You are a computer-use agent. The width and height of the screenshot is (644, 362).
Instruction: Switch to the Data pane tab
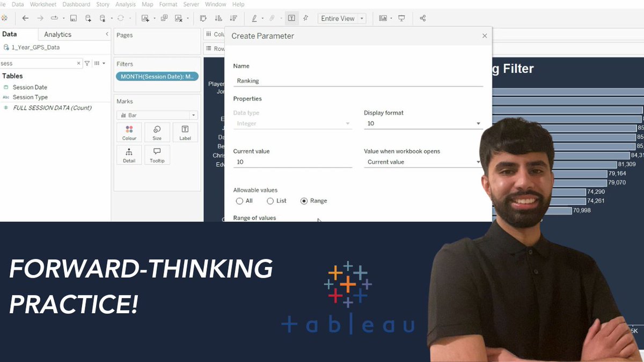[9, 34]
